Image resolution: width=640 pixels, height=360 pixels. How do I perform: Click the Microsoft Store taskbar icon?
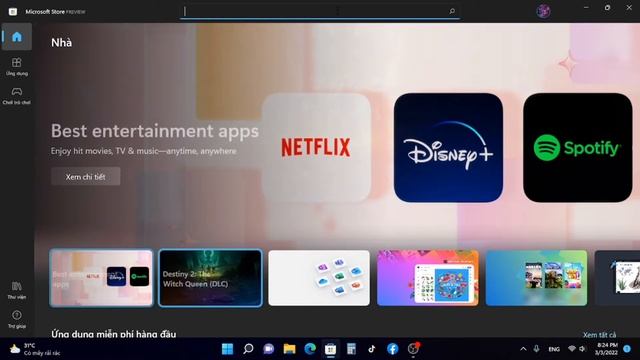(331, 349)
